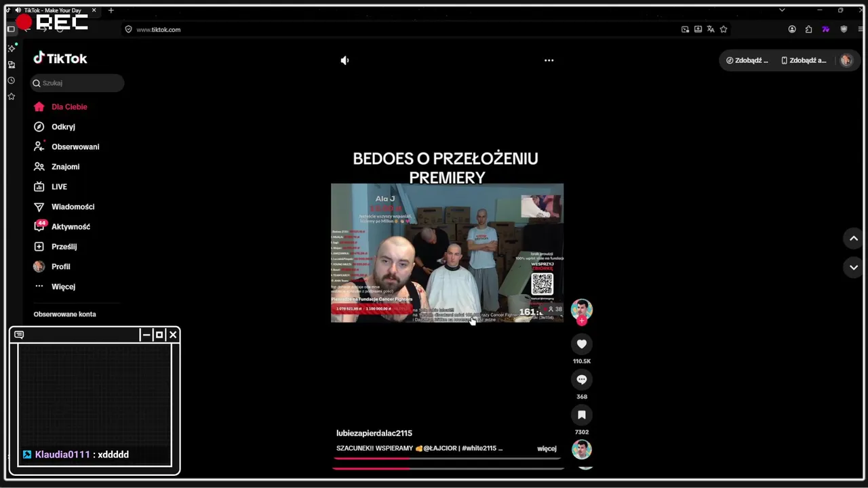Open the TikTok logo home link
Viewport: 868px width, 488px height.
[x=60, y=58]
